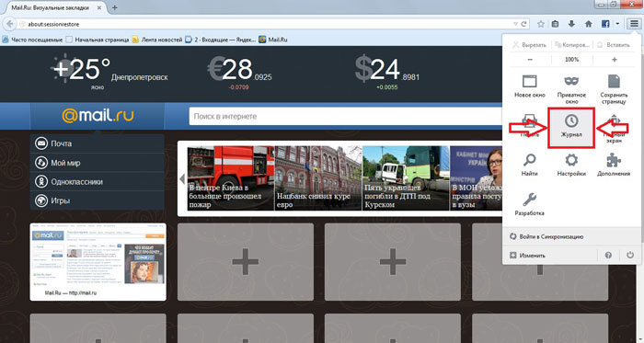Open Одноклассники in the sidebar

98,181
